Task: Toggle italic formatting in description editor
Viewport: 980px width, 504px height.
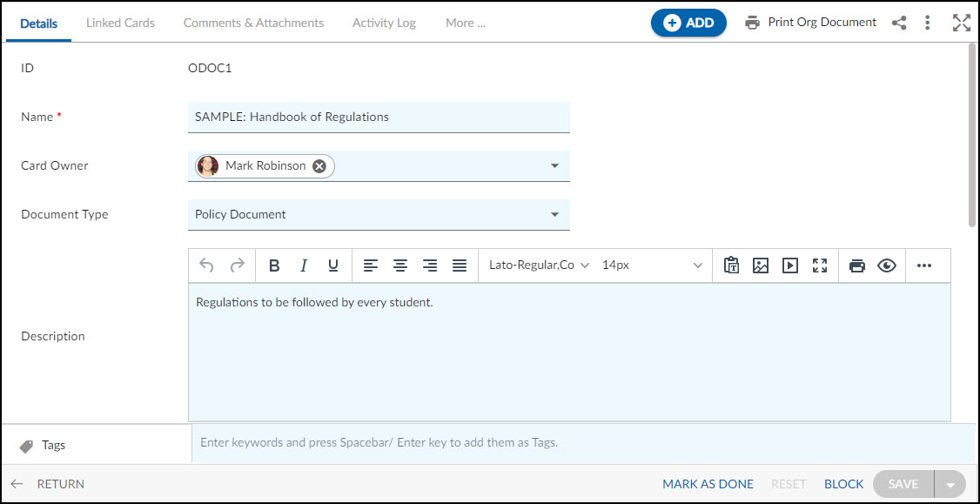Action: (304, 265)
